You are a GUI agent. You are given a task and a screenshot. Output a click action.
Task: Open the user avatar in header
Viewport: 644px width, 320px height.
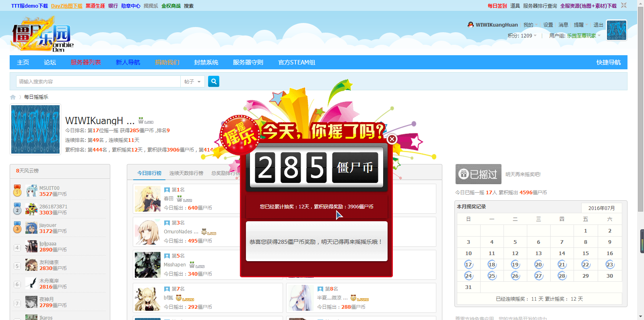pos(617,30)
